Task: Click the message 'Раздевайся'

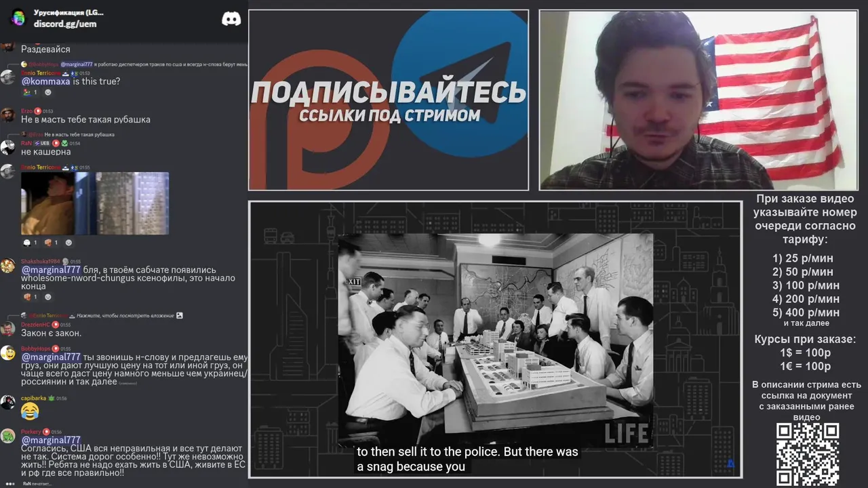Action: pyautogui.click(x=45, y=49)
